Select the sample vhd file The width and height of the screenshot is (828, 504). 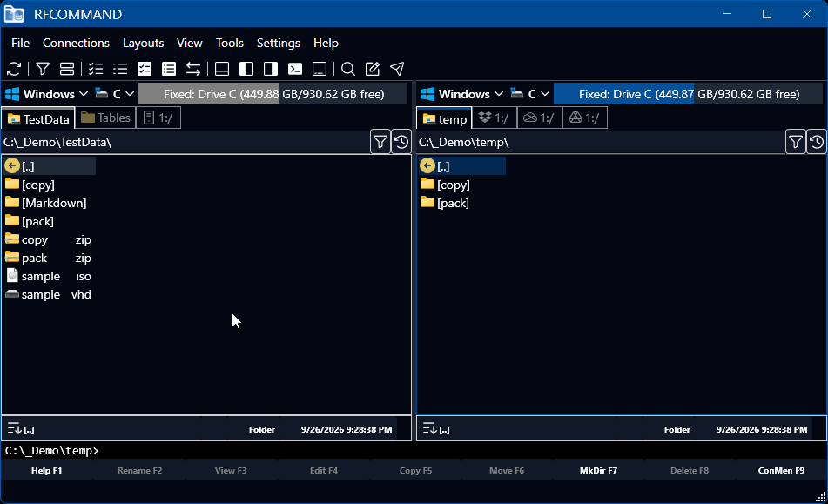pos(49,294)
